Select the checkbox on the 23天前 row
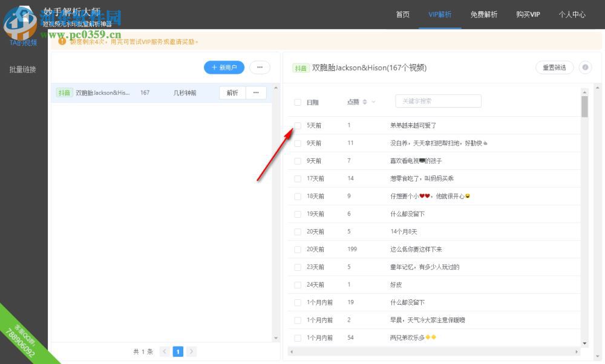Viewport: 605px width, 364px height. [298, 267]
